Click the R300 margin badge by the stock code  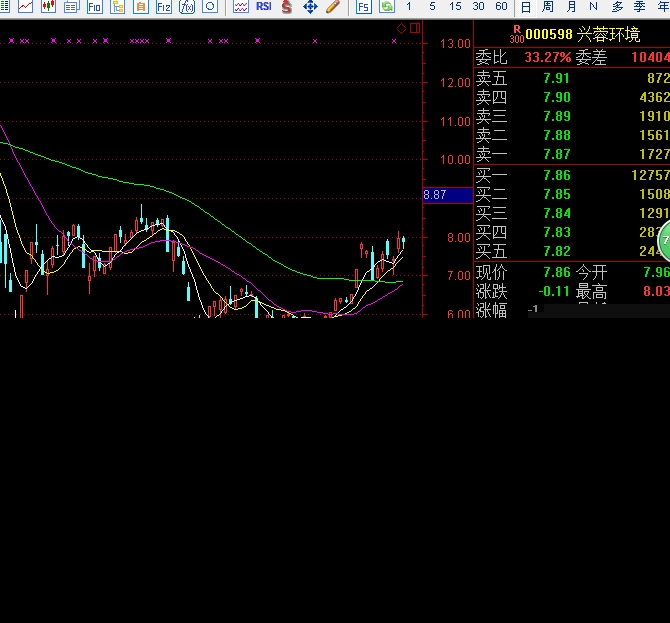(x=517, y=34)
